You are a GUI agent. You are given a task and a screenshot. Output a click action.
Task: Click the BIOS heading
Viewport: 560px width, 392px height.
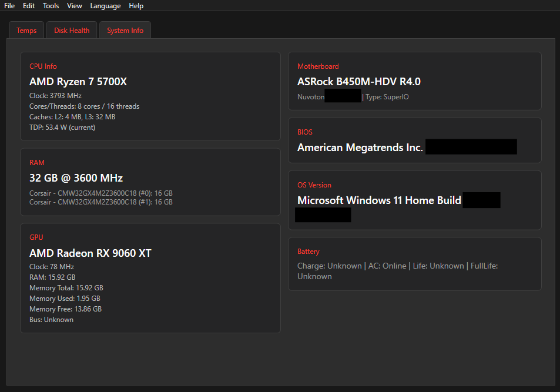[x=304, y=132]
